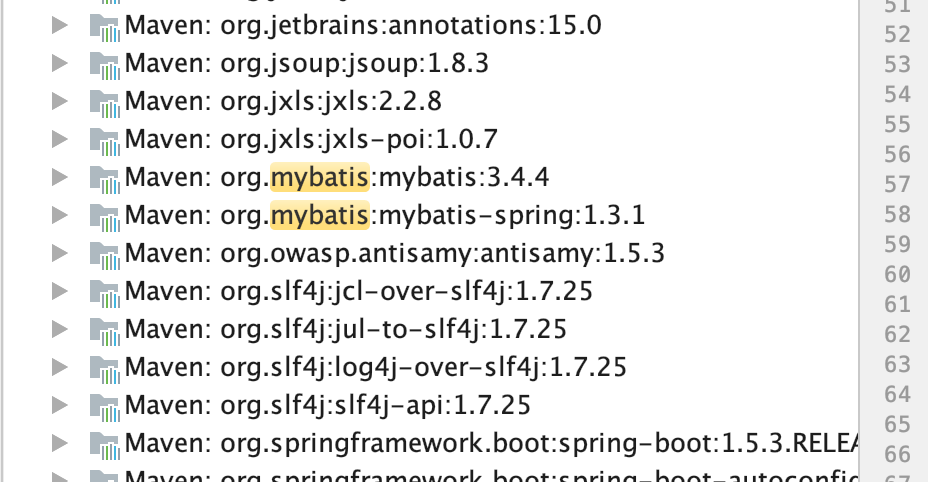Expand the org.owasp.antisamy:antisamy:1.5.3 node
928x482 pixels.
[x=60, y=253]
